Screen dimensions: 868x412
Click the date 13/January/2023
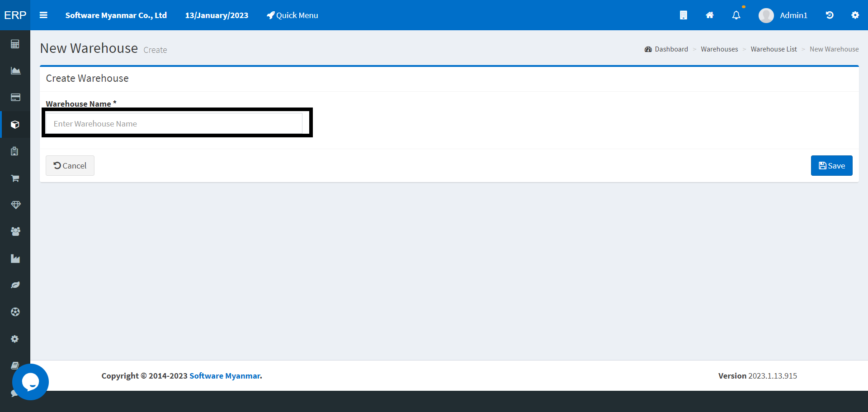tap(217, 15)
